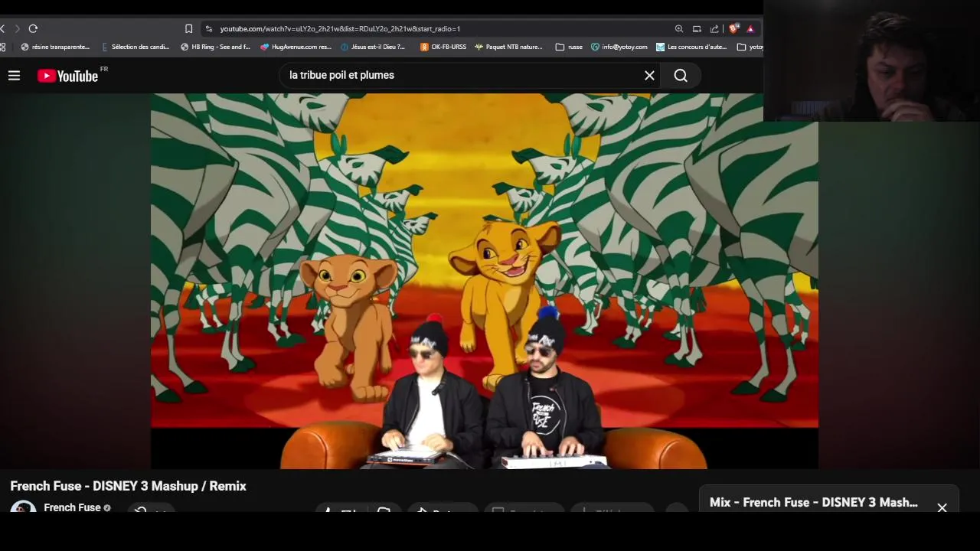Viewport: 980px width, 551px height.
Task: Bookmark this page with the bookmark icon
Action: [x=188, y=28]
